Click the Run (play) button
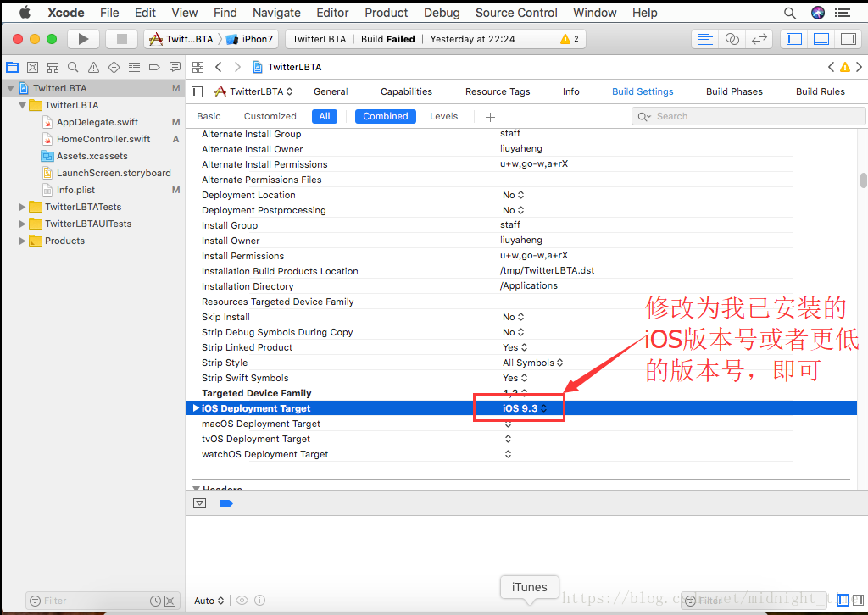 [x=83, y=39]
